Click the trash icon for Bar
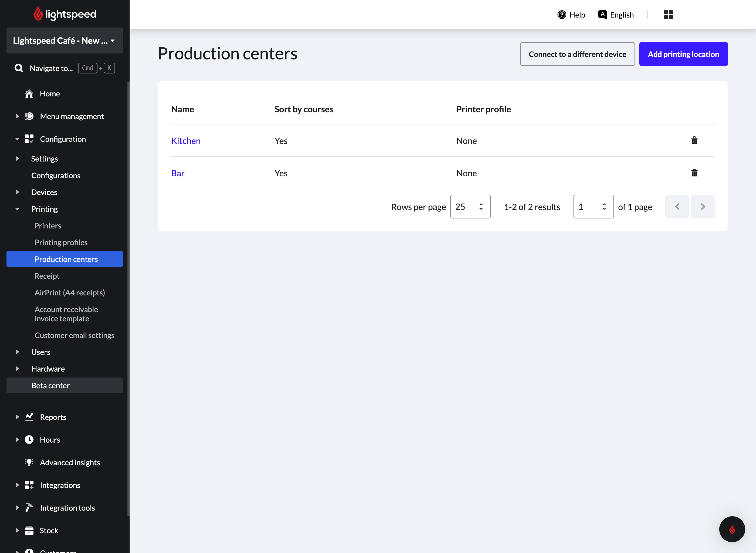Screen dimensions: 756x553 point(694,173)
